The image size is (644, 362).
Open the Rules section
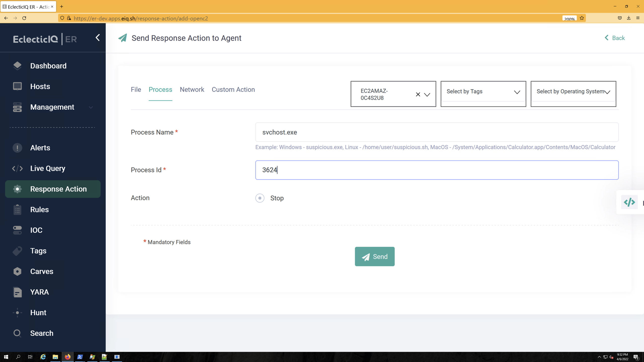click(39, 210)
